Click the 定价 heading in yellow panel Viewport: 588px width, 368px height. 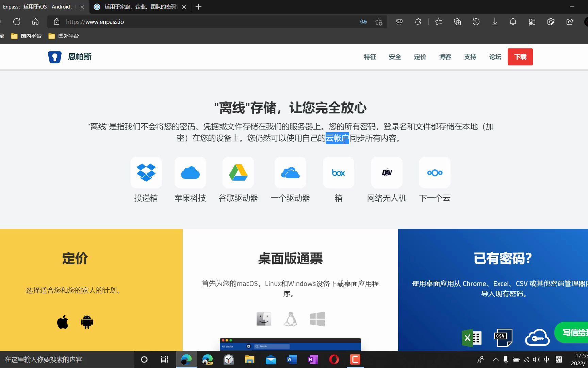click(x=75, y=258)
